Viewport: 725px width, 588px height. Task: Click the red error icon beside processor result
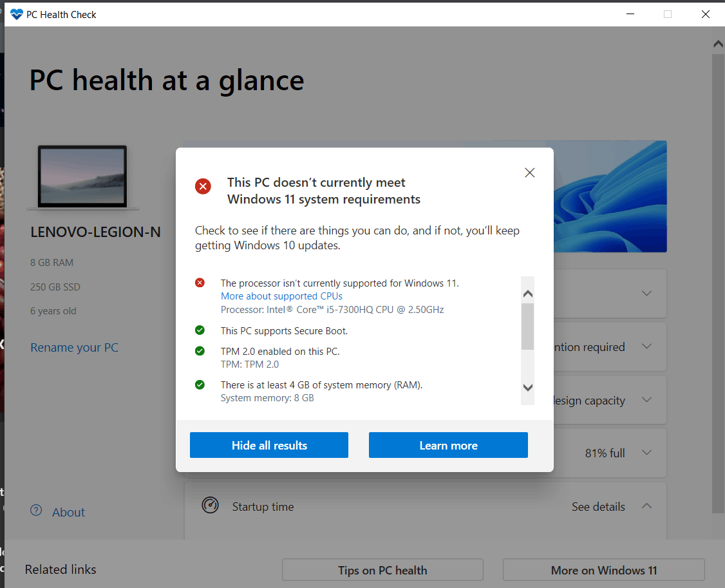pyautogui.click(x=200, y=282)
